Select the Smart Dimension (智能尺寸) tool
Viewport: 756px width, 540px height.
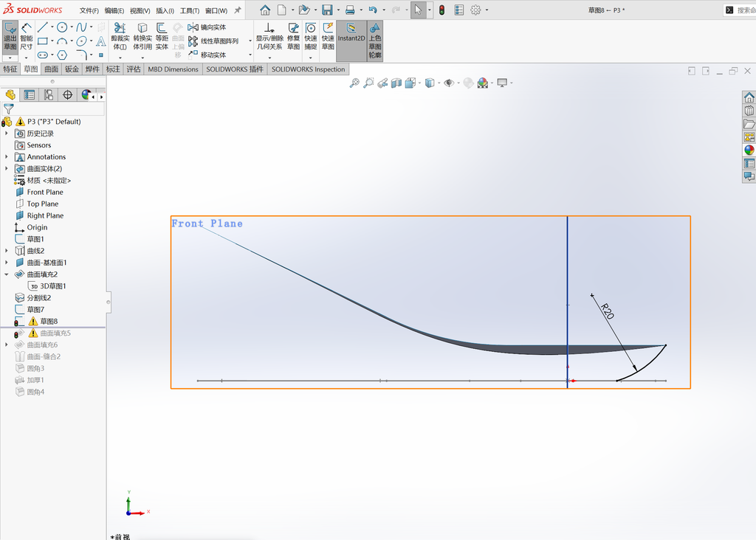click(x=26, y=37)
